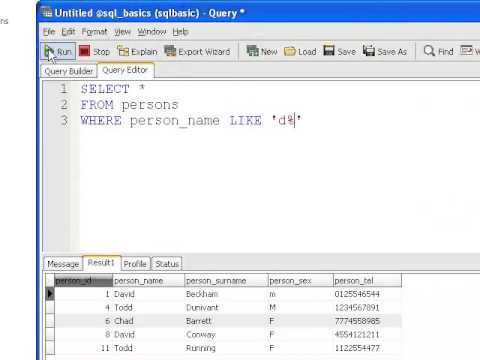The image size is (480, 360).
Task: Show the Message tab
Action: 63,264
